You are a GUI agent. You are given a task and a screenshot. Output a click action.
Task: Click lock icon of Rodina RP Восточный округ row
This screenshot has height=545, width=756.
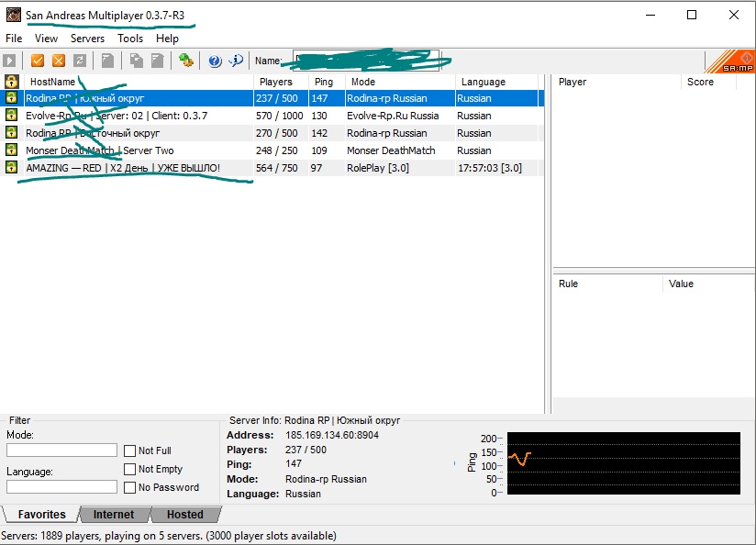(12, 133)
